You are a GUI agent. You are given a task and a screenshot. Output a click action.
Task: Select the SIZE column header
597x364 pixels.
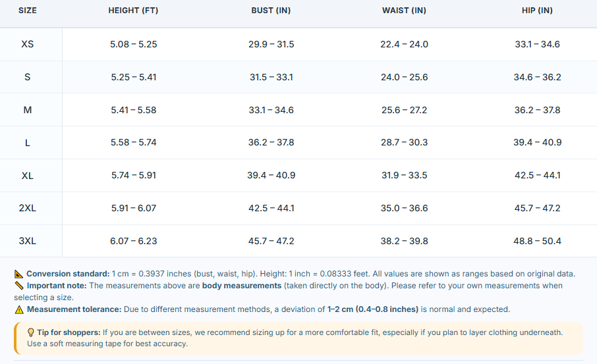coord(28,11)
